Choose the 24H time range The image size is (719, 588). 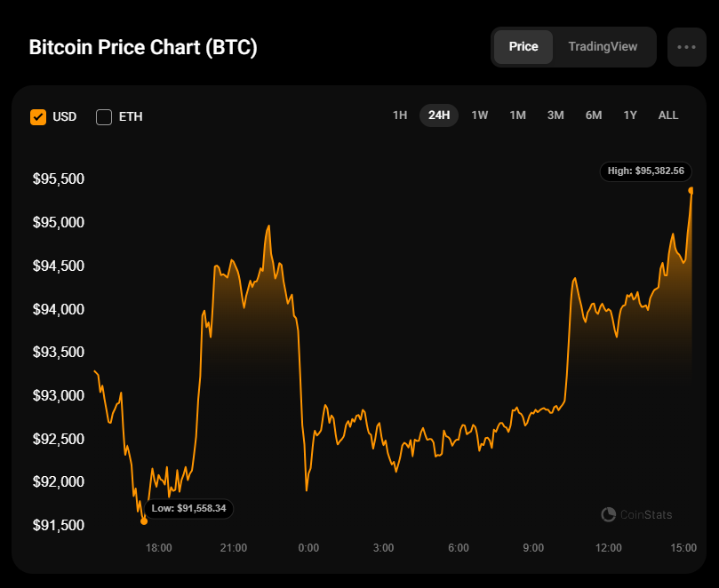tap(439, 115)
